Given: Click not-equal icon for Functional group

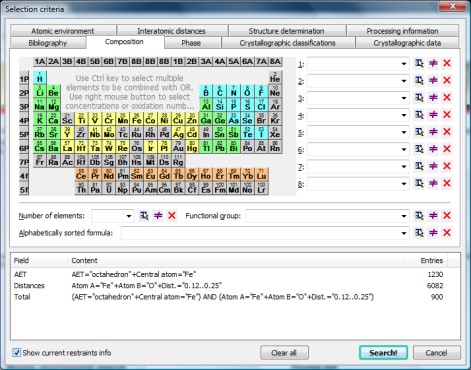Looking at the screenshot, I should (433, 216).
